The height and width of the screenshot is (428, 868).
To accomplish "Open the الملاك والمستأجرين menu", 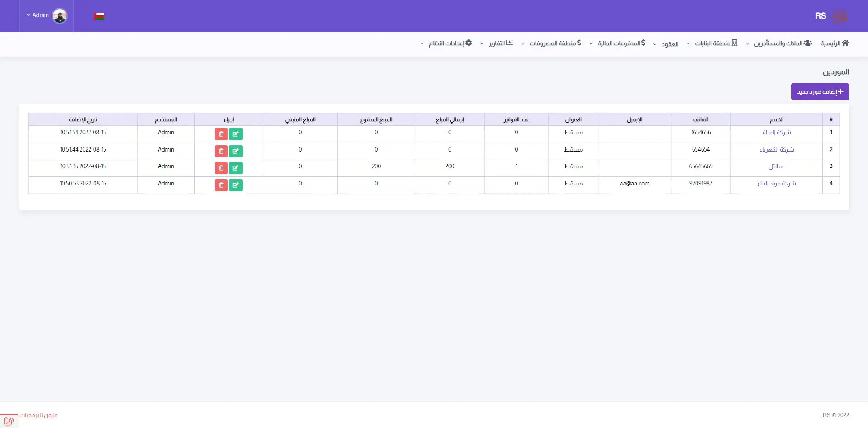I will (779, 43).
